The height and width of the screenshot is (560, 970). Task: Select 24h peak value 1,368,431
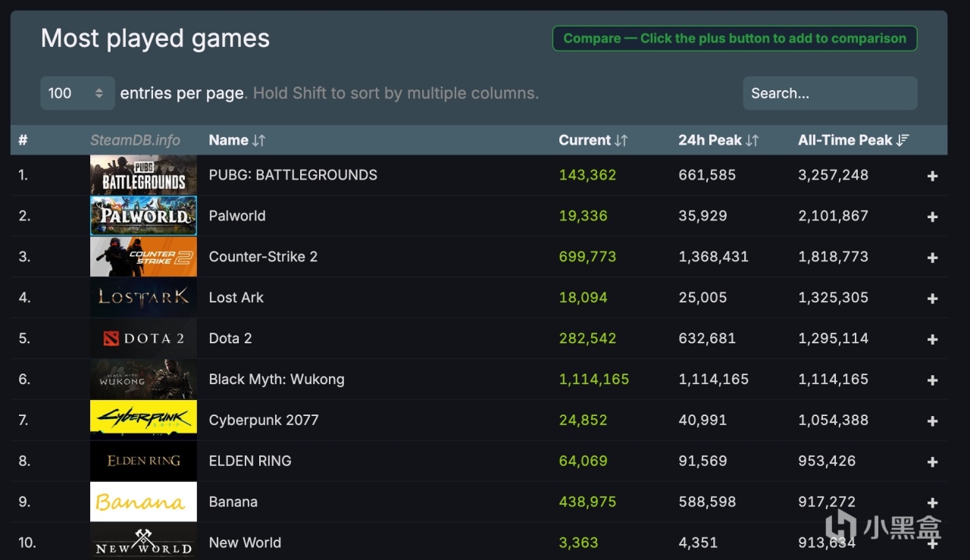713,257
